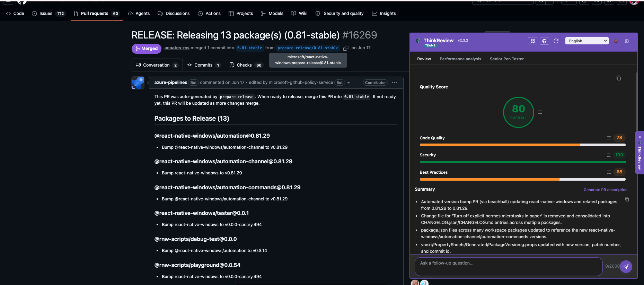Click Generate PR description link

(606, 190)
